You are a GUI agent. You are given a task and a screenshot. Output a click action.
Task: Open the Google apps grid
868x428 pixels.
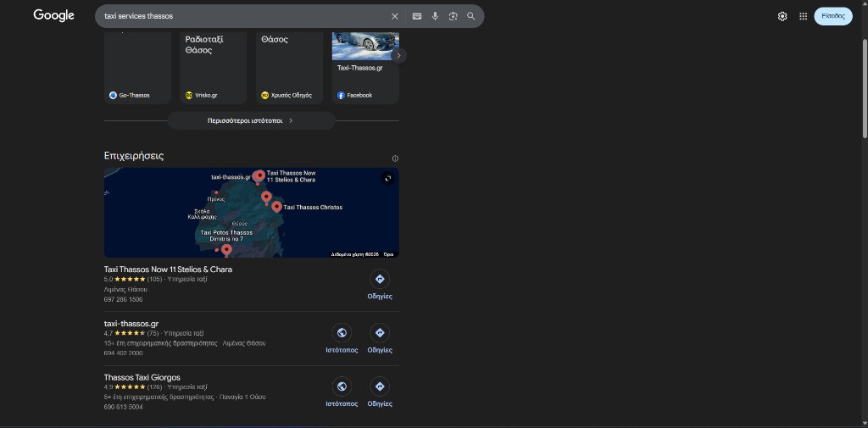804,16
